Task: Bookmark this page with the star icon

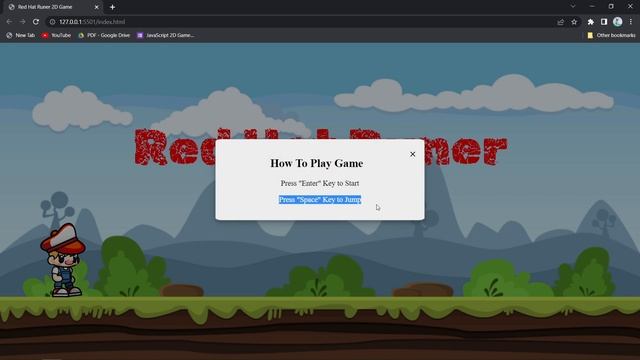Action: (x=574, y=22)
